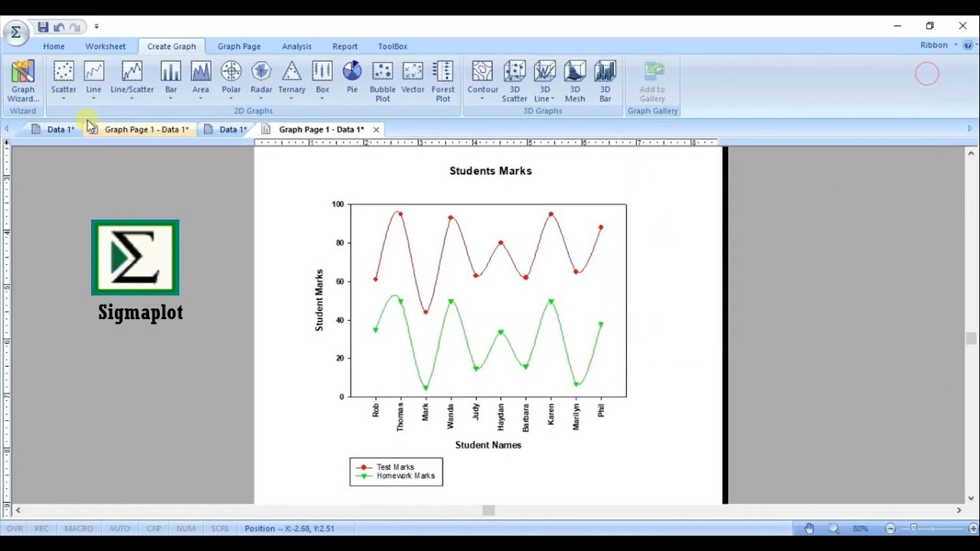Expand the Bar dropdown arrow

(171, 99)
